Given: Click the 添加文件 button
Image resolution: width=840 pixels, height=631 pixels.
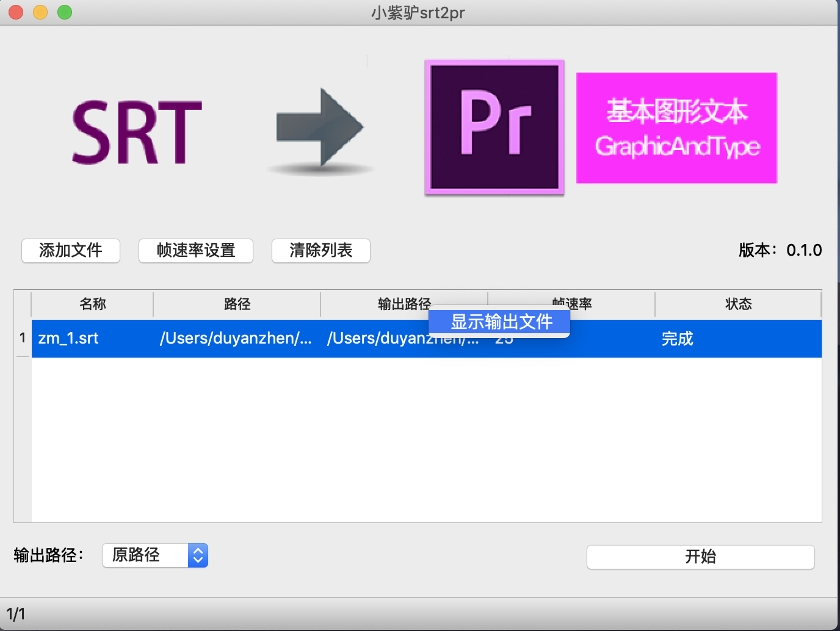Looking at the screenshot, I should [x=71, y=251].
